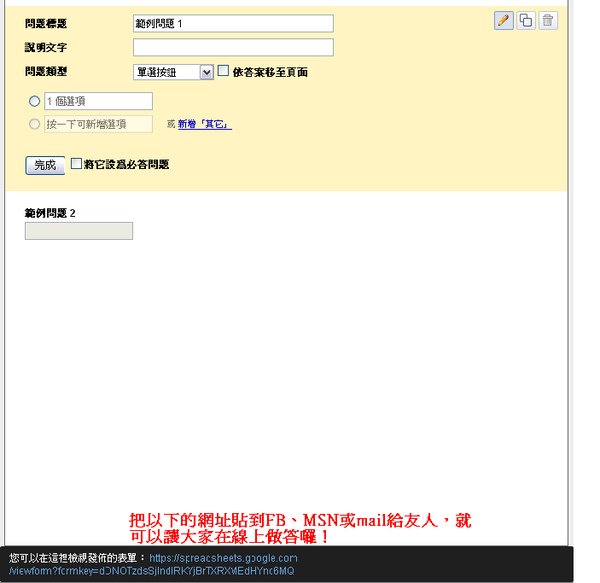
Task: Click the 範例問題 2 title text
Action: coord(50,213)
